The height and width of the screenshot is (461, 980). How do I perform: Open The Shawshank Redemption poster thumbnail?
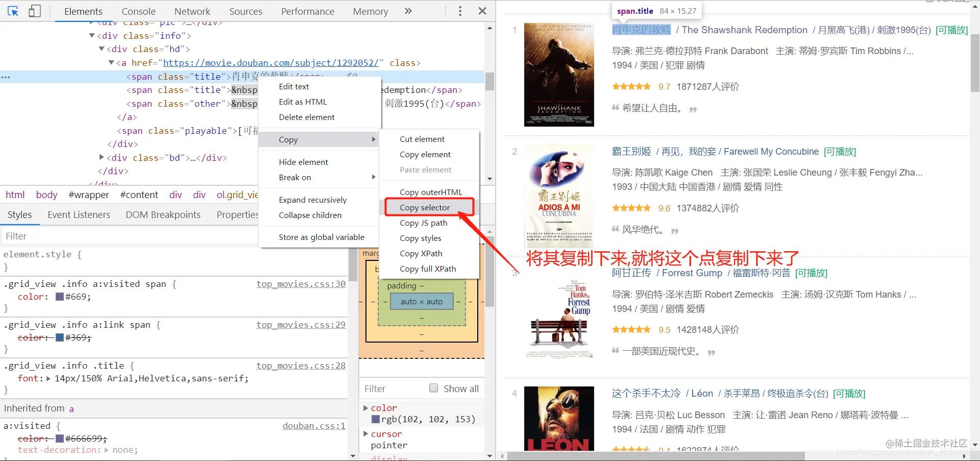(x=559, y=75)
